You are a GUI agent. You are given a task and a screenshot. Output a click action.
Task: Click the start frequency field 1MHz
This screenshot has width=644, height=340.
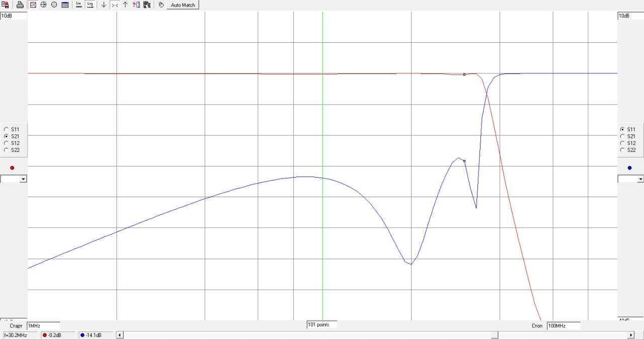pyautogui.click(x=43, y=326)
